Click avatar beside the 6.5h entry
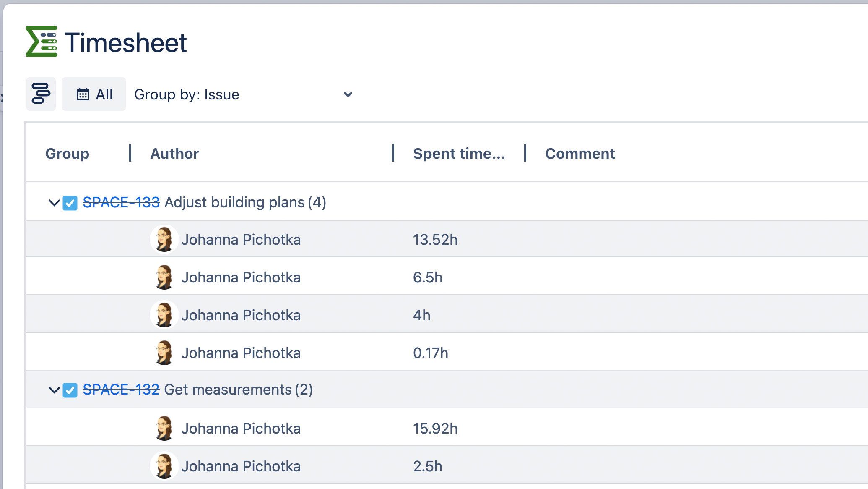The height and width of the screenshot is (489, 868). coord(164,277)
